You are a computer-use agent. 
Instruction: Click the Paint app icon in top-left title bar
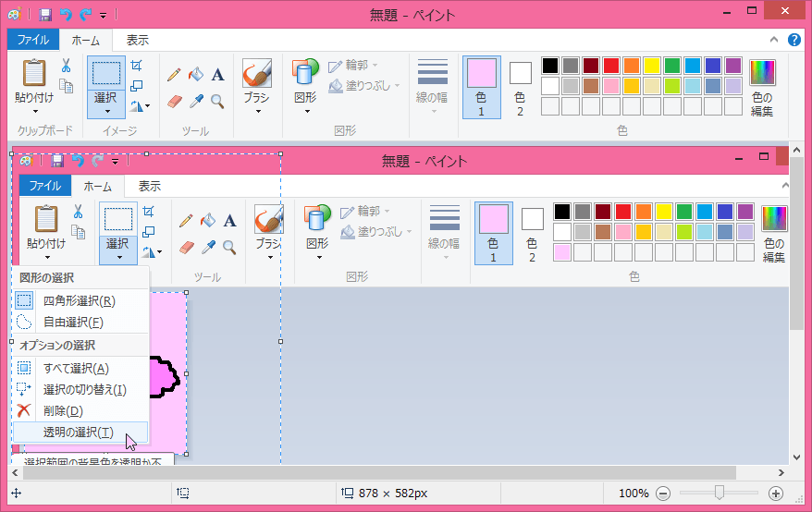click(15, 15)
